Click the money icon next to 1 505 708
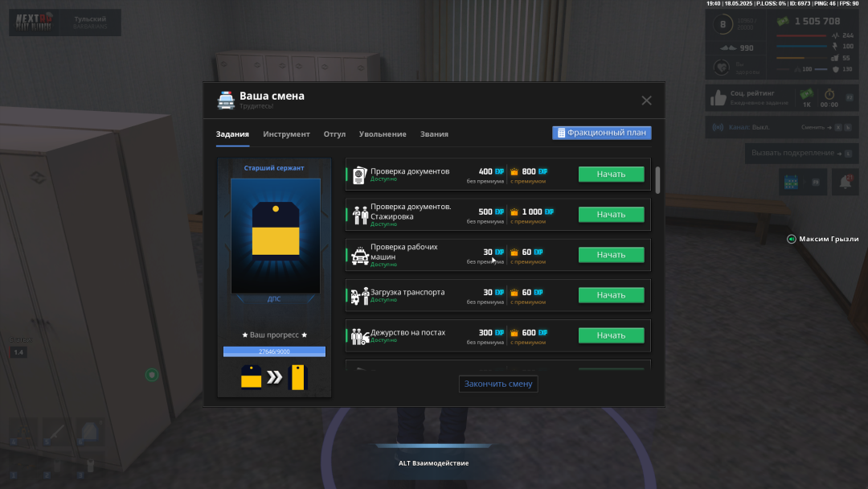Screen dimensions: 868x489 pos(783,21)
